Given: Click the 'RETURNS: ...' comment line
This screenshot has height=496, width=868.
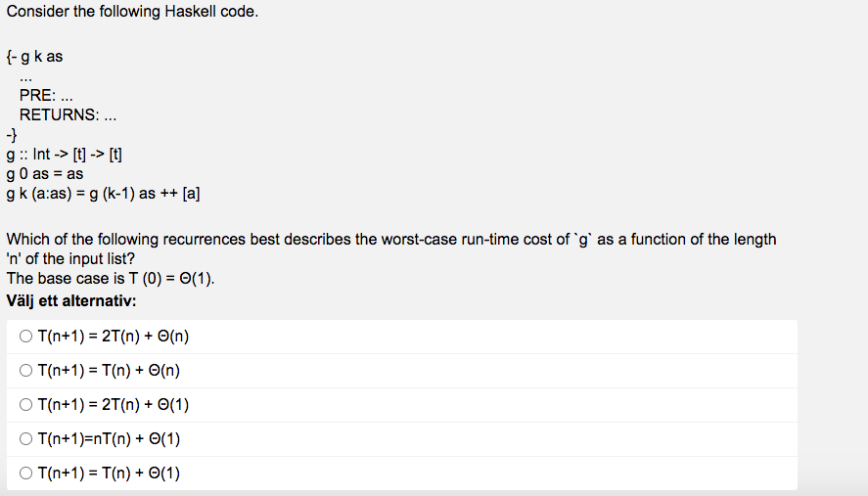Looking at the screenshot, I should click(68, 115).
